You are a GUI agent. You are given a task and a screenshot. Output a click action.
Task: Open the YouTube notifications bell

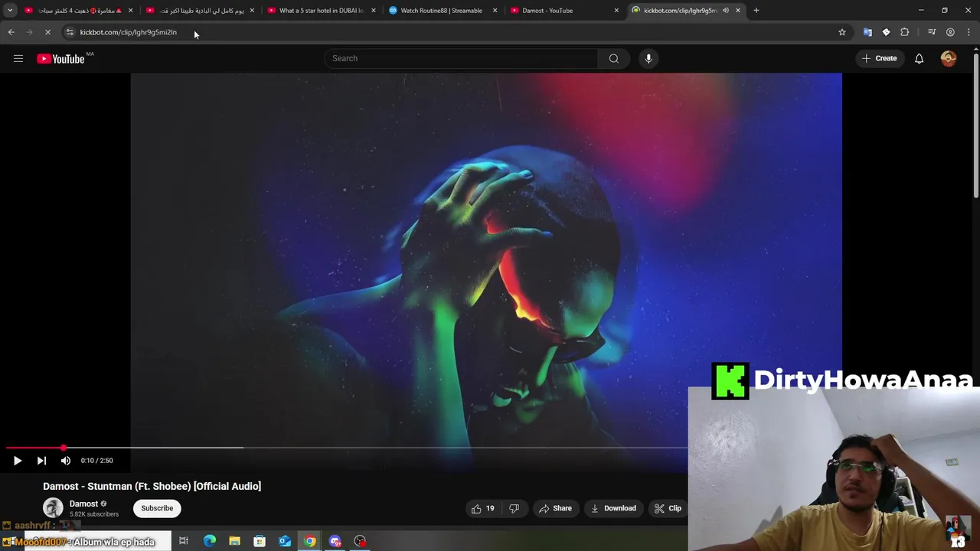[x=919, y=58]
